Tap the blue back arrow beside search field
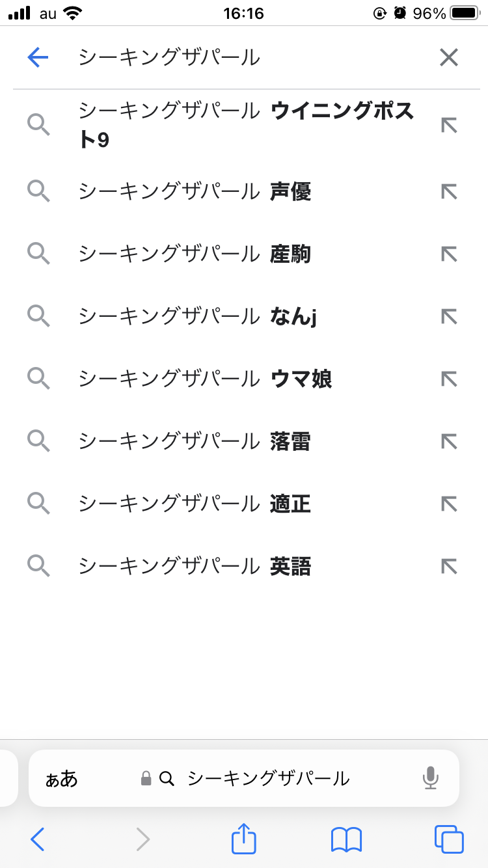Screen dimensions: 488x868 click(38, 58)
